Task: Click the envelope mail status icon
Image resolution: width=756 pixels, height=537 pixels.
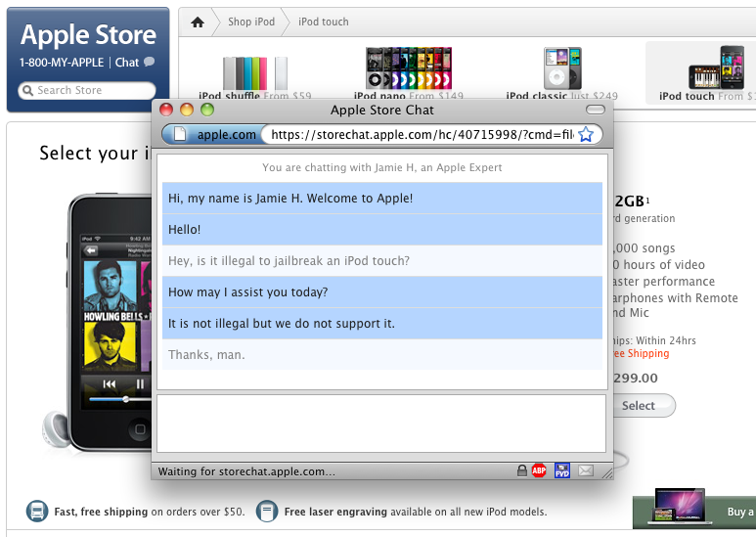Action: click(x=586, y=470)
